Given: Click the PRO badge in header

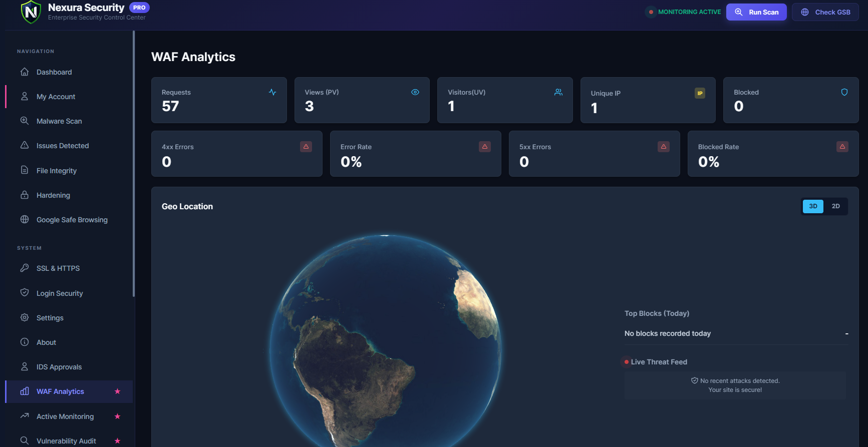Looking at the screenshot, I should tap(139, 8).
